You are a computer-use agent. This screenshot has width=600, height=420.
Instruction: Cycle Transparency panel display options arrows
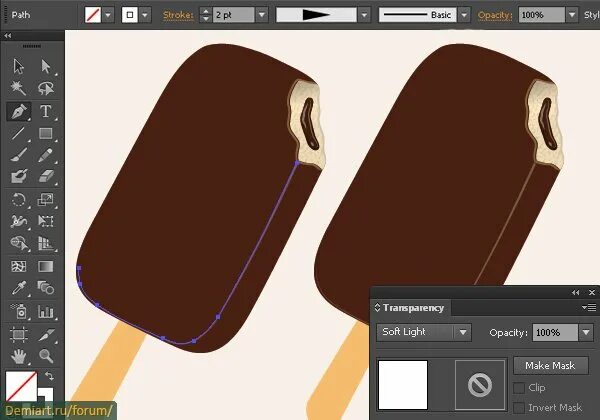377,308
